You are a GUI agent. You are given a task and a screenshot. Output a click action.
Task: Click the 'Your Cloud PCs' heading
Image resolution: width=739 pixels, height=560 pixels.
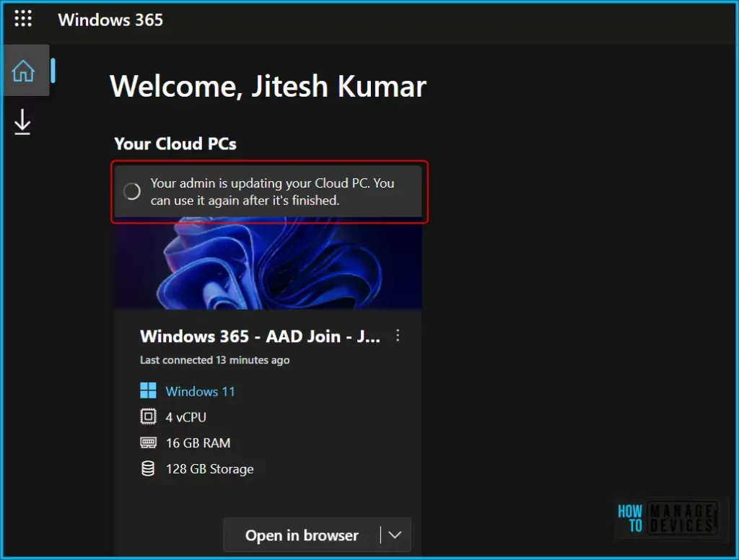175,144
